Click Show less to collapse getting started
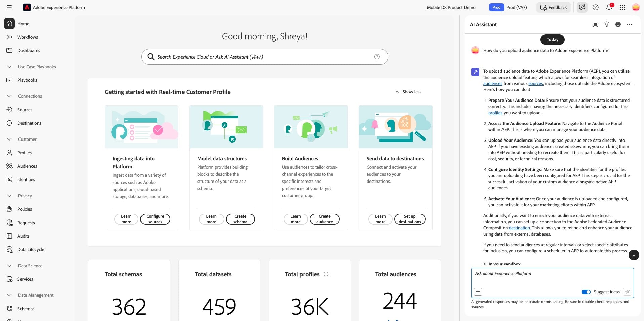 [408, 92]
